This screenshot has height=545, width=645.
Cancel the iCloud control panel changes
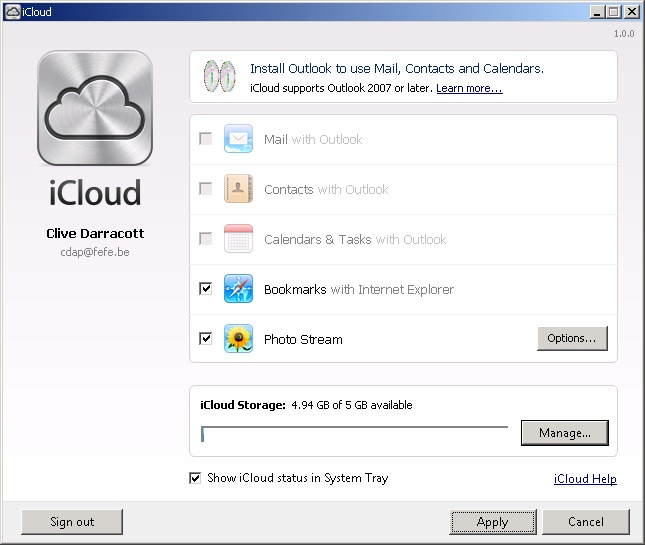(x=586, y=522)
